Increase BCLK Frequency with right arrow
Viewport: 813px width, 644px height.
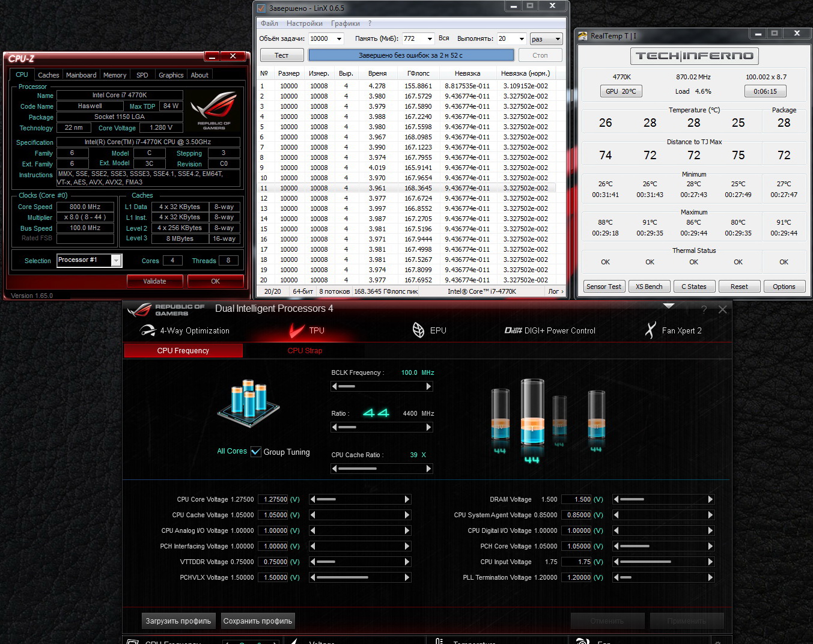pos(429,386)
